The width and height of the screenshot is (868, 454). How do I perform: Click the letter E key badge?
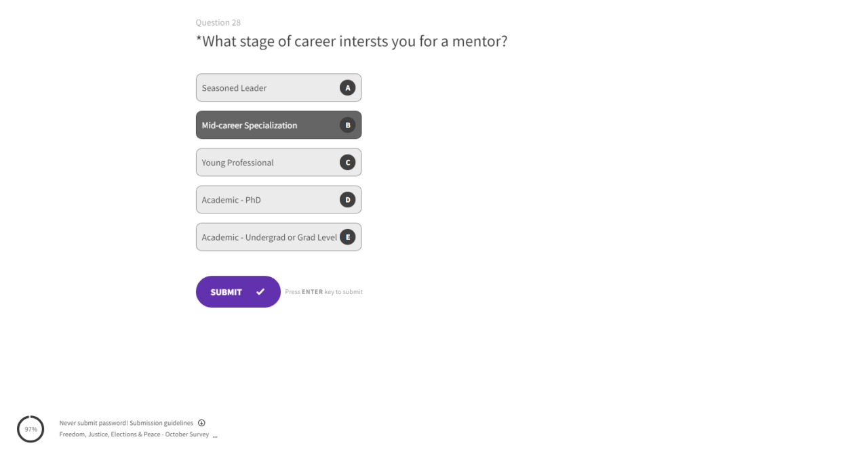click(347, 237)
